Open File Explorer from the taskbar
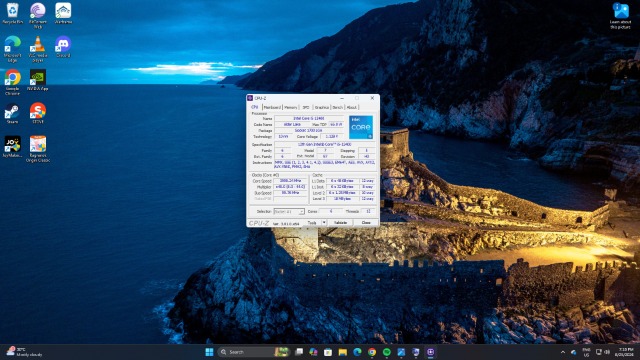The width and height of the screenshot is (640, 360). point(342,352)
